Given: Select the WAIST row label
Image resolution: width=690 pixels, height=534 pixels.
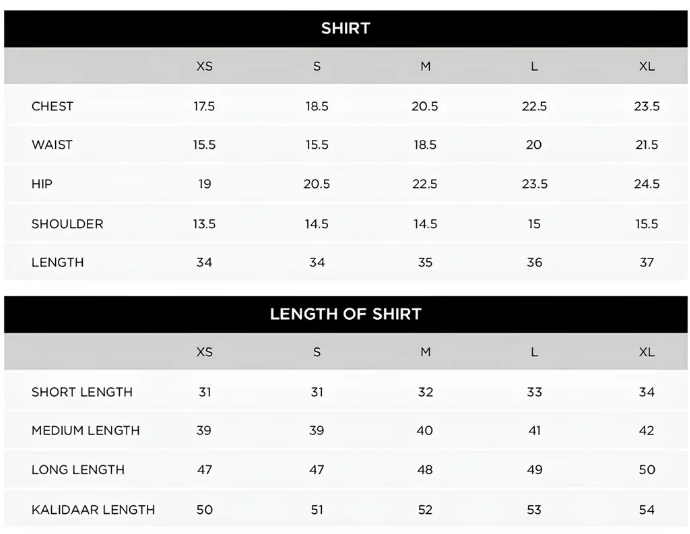Looking at the screenshot, I should pyautogui.click(x=52, y=145).
